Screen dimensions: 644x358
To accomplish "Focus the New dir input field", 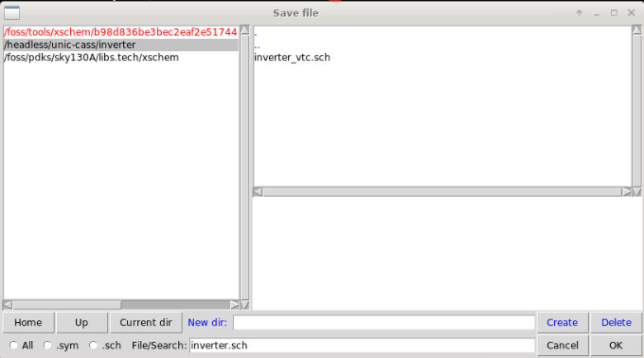I will [x=384, y=322].
